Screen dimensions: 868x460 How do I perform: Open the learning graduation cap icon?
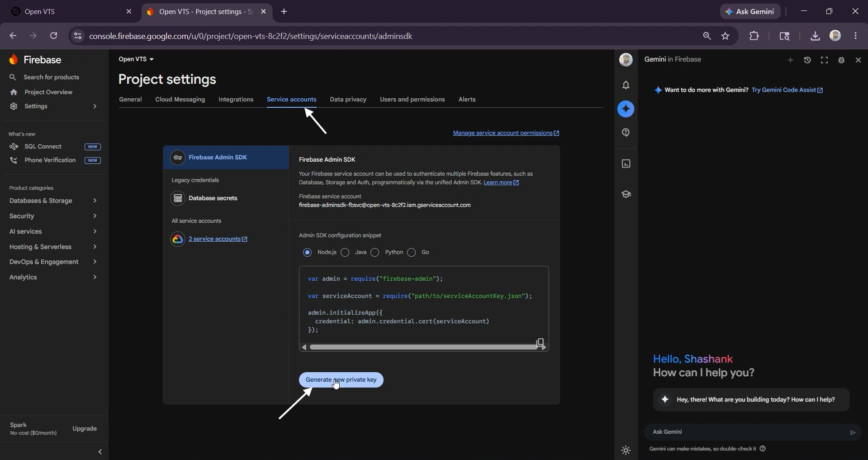coord(626,194)
